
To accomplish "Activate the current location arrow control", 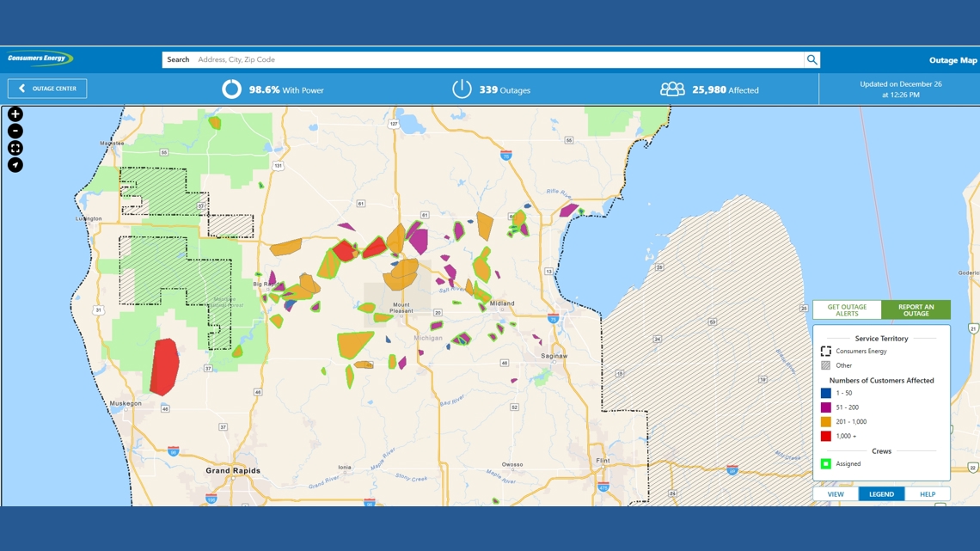I will (14, 164).
